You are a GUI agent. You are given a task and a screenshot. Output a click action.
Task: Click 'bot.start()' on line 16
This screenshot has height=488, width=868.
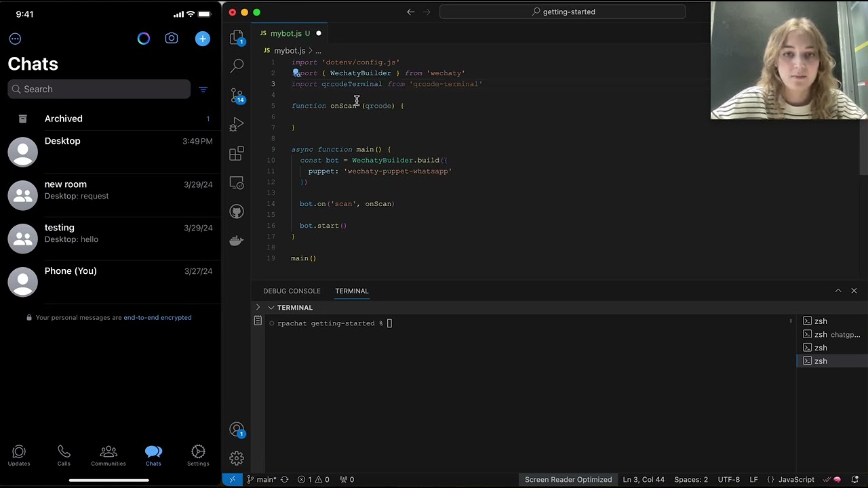(323, 226)
